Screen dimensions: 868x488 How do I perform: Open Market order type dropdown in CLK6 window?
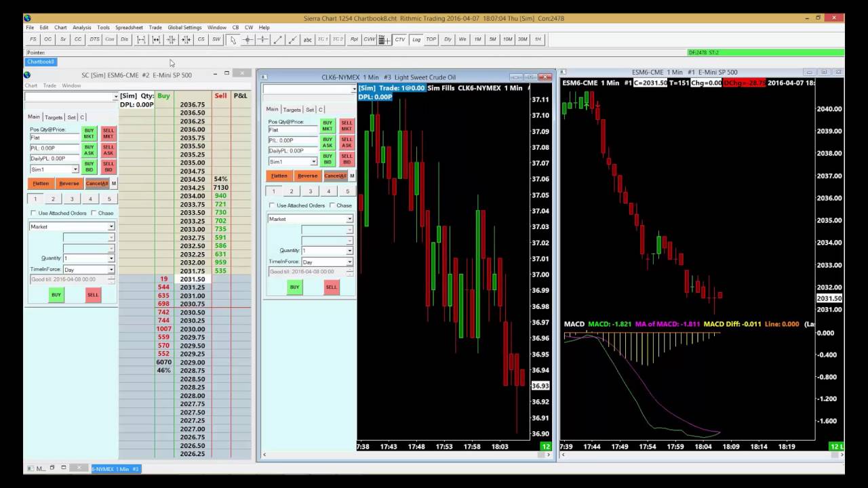click(310, 219)
